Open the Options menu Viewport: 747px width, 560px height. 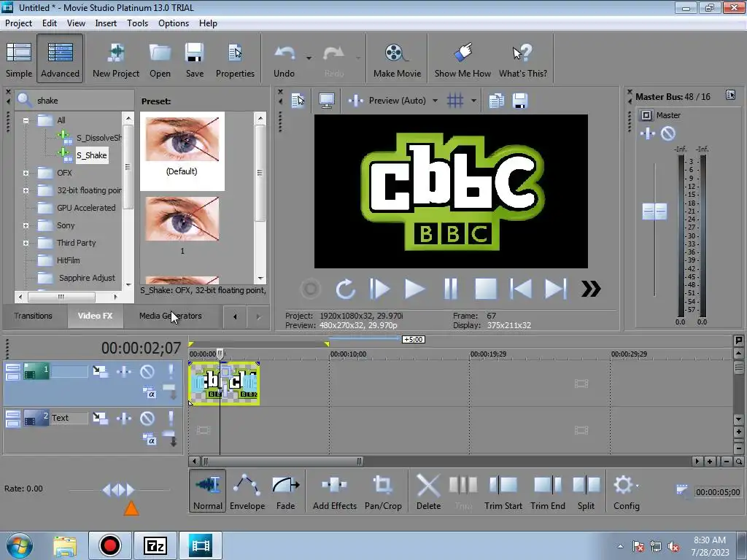[x=174, y=23]
